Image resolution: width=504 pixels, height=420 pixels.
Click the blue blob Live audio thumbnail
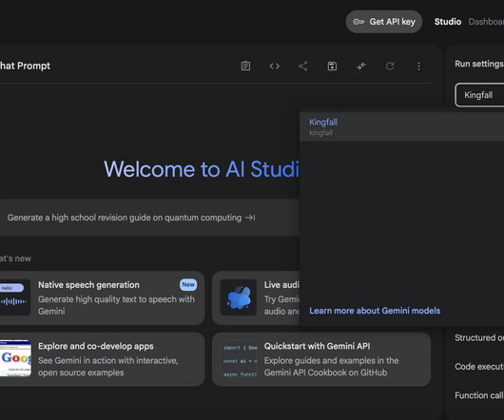tap(239, 297)
